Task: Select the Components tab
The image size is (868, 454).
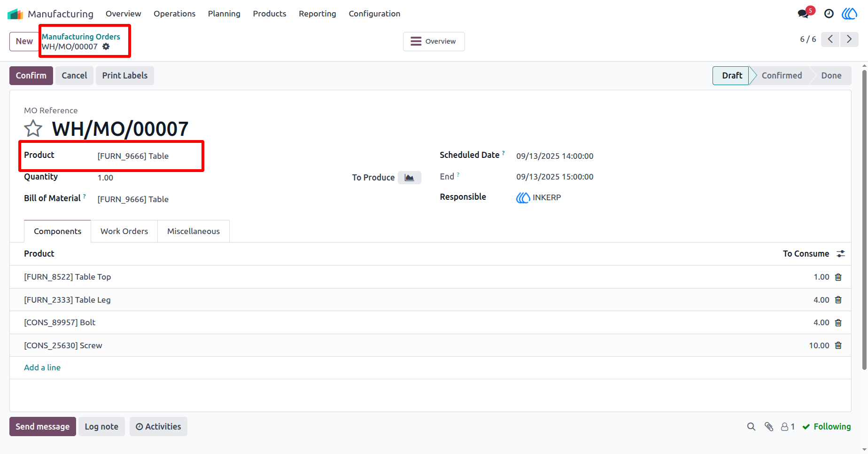Action: 57,231
